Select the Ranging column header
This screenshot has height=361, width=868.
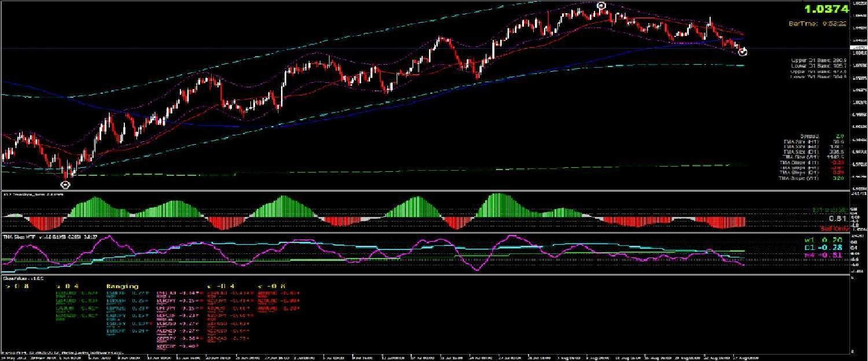[x=123, y=286]
